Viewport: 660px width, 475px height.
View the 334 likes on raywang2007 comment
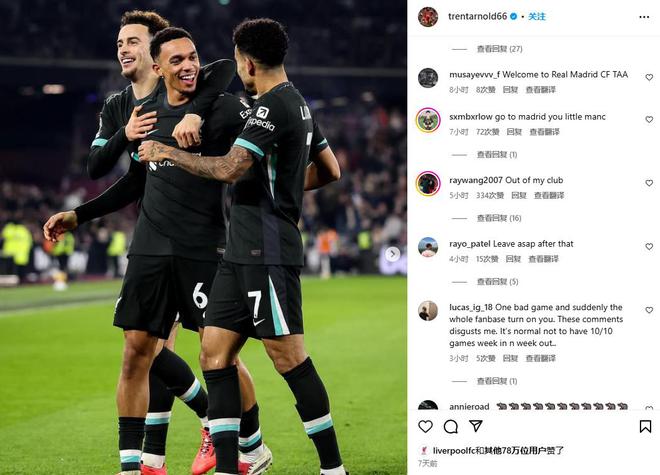point(490,195)
